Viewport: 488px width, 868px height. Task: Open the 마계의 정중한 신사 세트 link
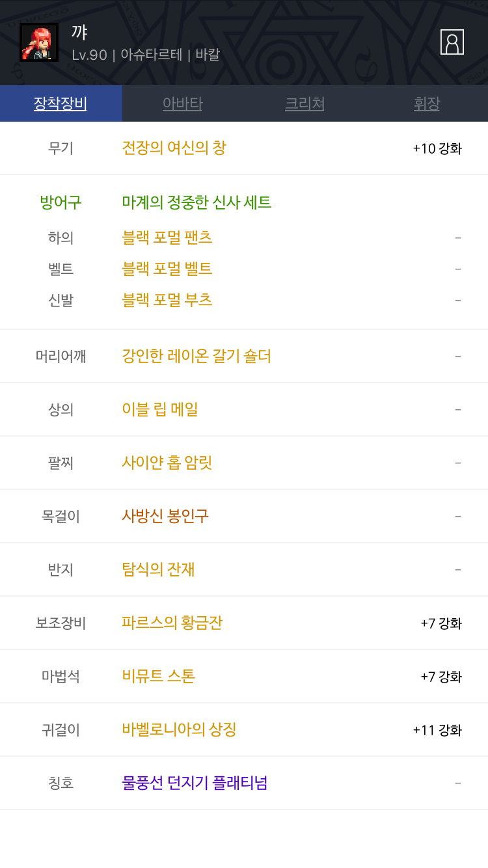coord(197,202)
